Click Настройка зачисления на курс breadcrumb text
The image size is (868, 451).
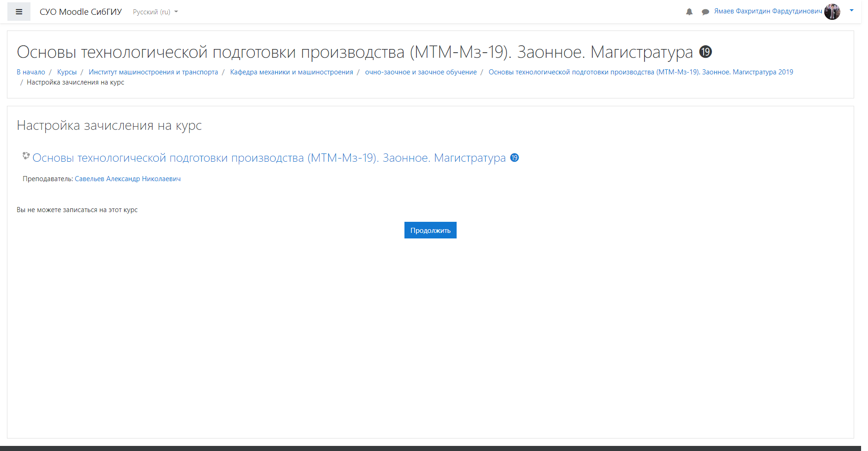click(75, 82)
